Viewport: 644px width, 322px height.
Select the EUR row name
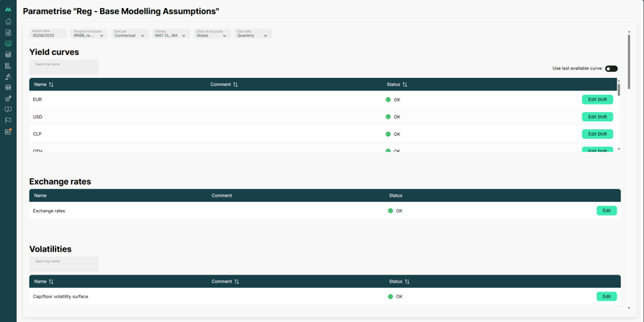[37, 99]
